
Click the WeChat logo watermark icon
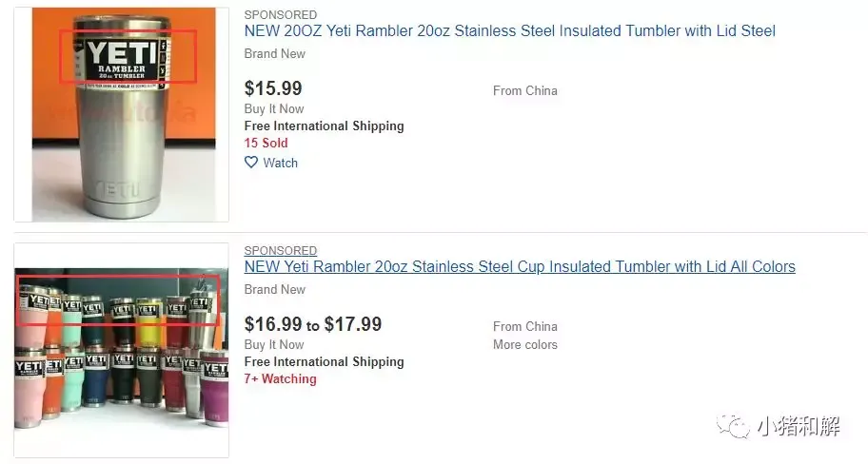click(x=734, y=425)
